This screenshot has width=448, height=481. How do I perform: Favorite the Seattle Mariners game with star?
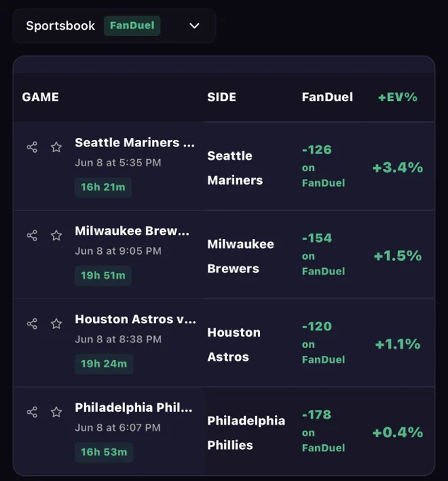pos(56,147)
